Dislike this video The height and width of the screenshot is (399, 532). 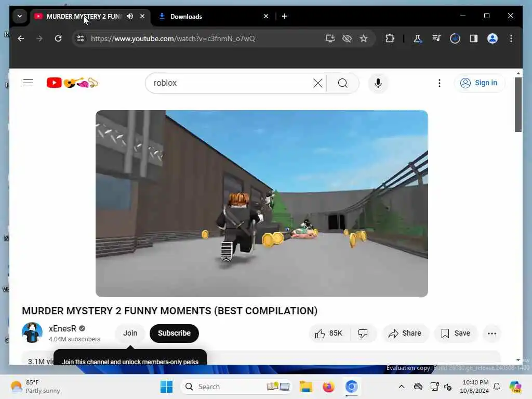363,334
